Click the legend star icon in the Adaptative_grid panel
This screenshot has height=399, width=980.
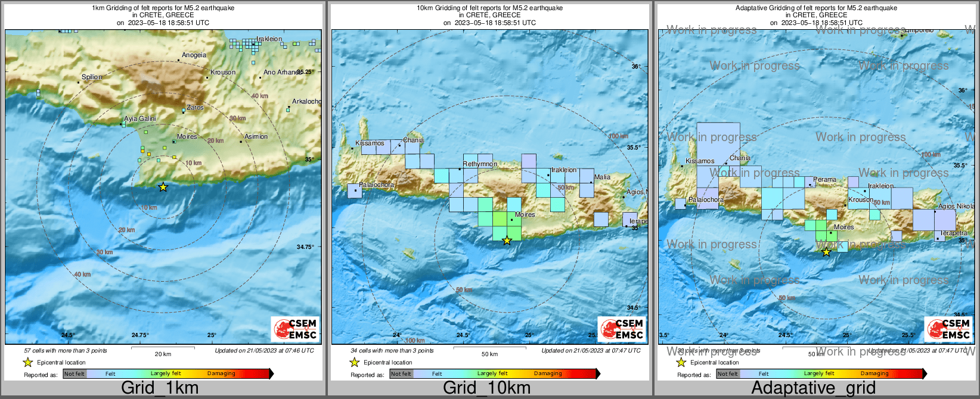(x=681, y=362)
